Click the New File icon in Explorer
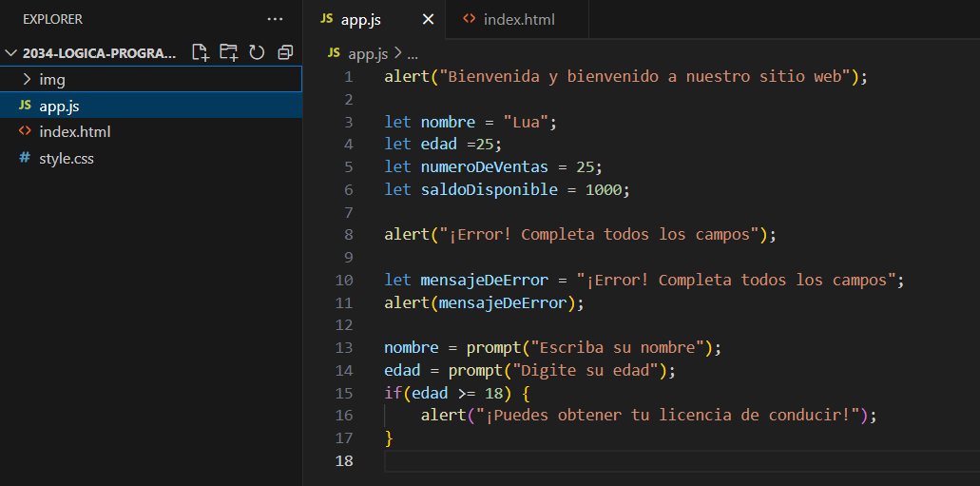The image size is (980, 486). (x=200, y=52)
